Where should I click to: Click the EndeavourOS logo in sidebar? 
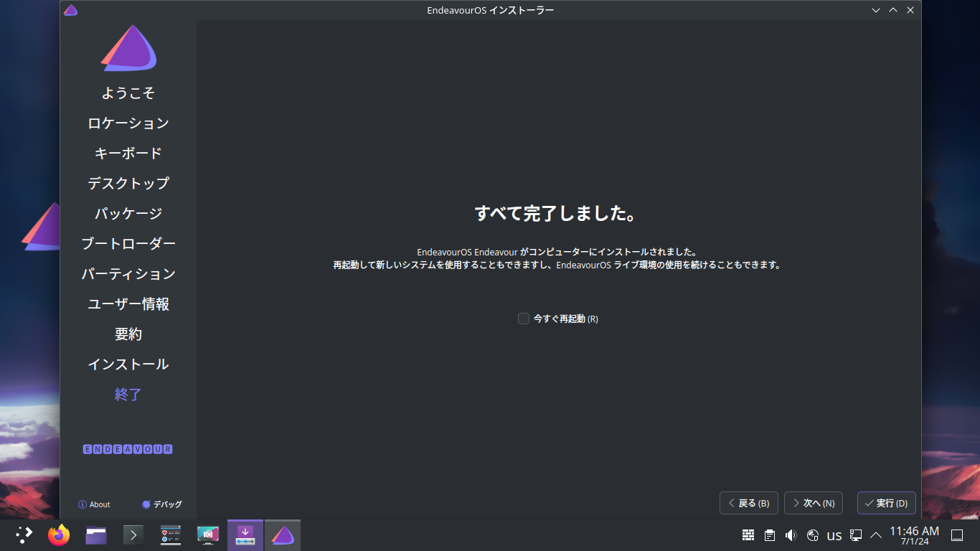pyautogui.click(x=128, y=48)
